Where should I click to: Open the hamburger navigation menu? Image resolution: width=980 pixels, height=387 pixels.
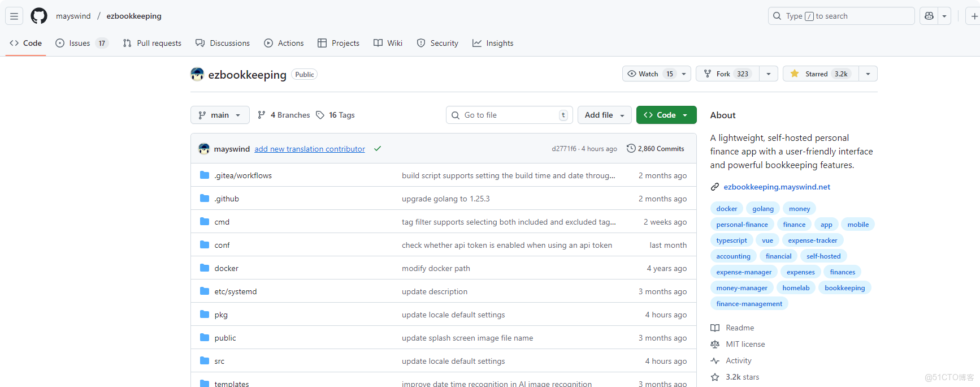(14, 16)
